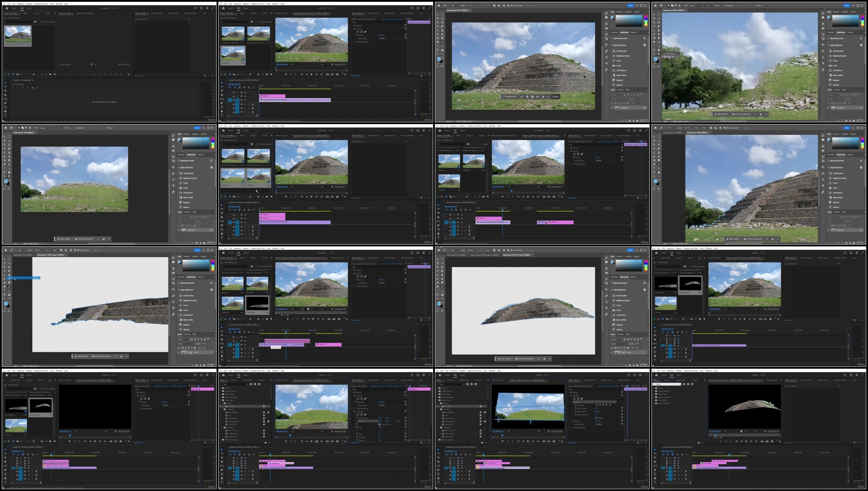Open the 1/4 playback resolution dropdown in the Uniform Scale Premiere window
Screen dimensions: 868x491
(x=325, y=431)
